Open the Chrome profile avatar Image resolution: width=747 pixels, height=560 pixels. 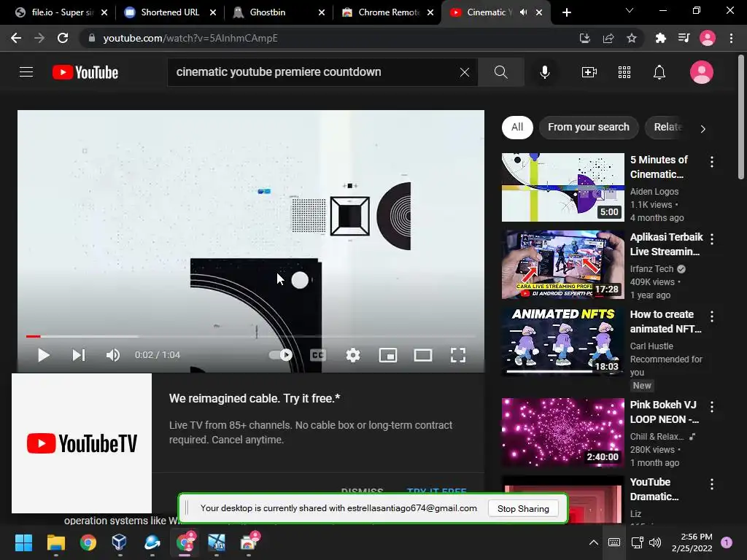pyautogui.click(x=708, y=38)
